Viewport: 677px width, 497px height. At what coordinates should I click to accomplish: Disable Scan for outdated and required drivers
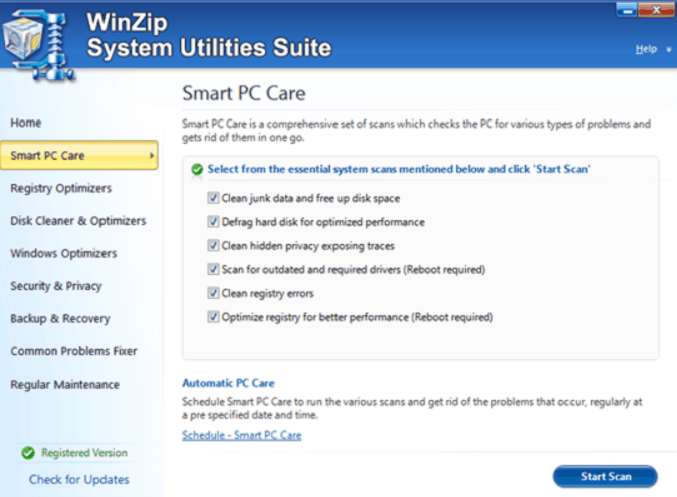213,269
